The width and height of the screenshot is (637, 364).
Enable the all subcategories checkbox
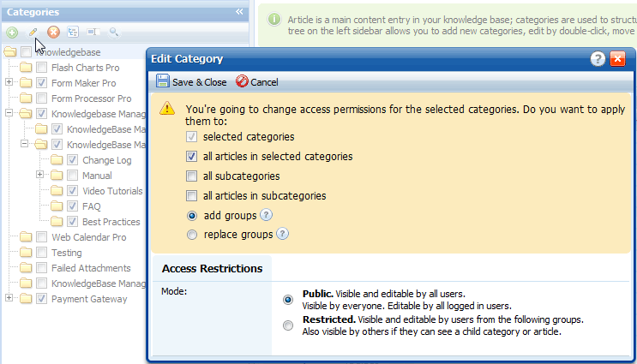tap(191, 176)
